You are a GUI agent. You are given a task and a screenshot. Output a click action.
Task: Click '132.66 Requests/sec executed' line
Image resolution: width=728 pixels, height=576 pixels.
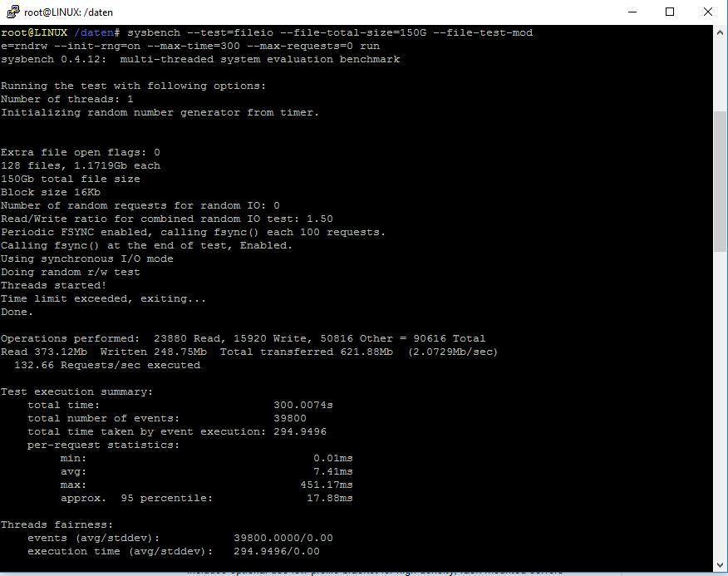pos(107,365)
